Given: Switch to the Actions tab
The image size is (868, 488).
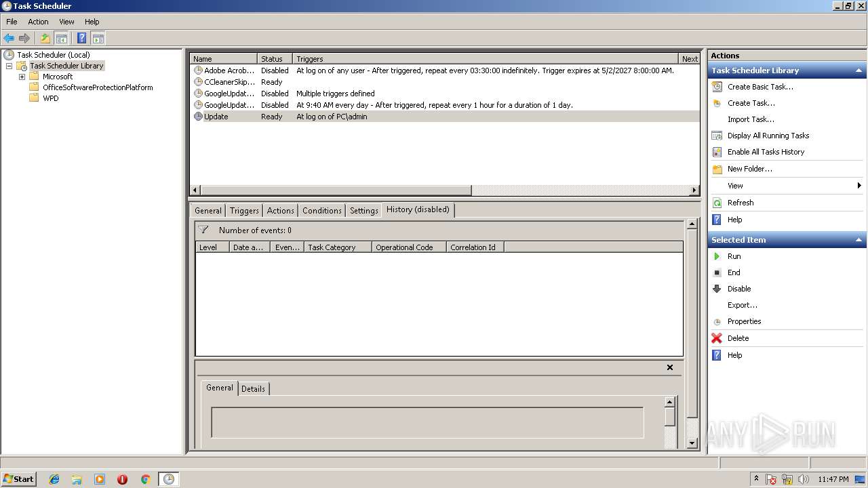Looking at the screenshot, I should pos(280,211).
